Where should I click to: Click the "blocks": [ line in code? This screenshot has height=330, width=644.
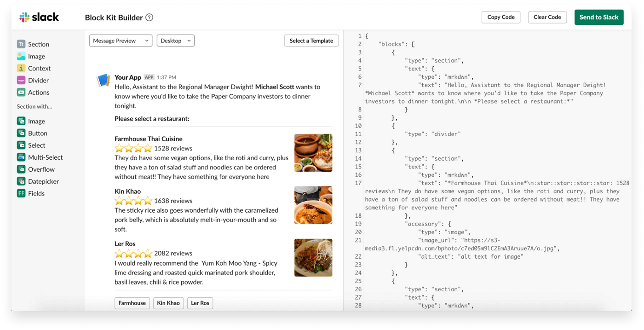pos(397,44)
